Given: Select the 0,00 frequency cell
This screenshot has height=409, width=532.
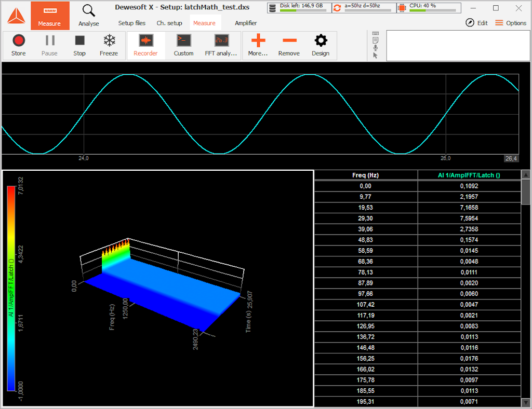Looking at the screenshot, I should coord(365,186).
